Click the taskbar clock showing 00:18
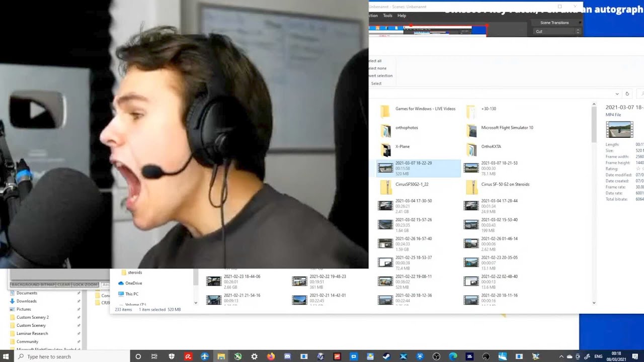This screenshot has width=644, height=362. (617, 356)
